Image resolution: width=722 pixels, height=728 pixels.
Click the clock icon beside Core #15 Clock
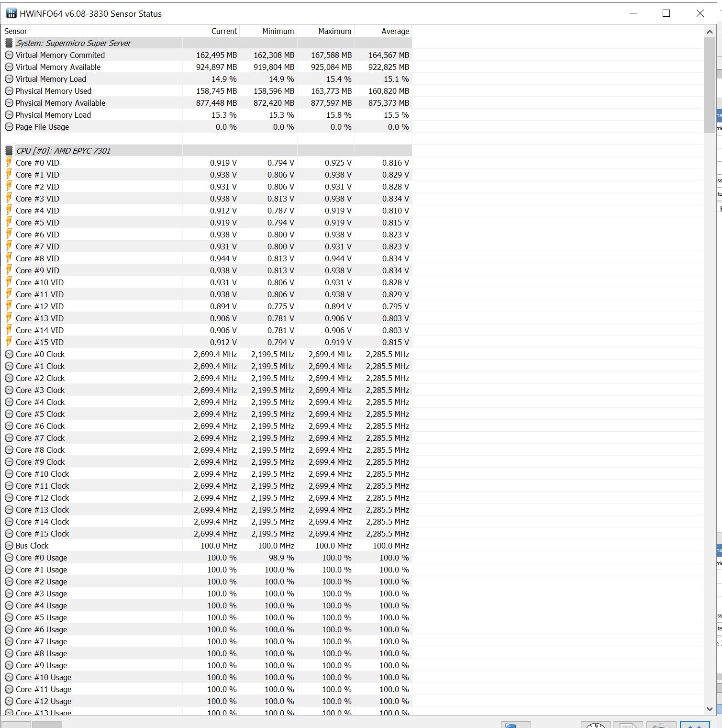point(9,534)
